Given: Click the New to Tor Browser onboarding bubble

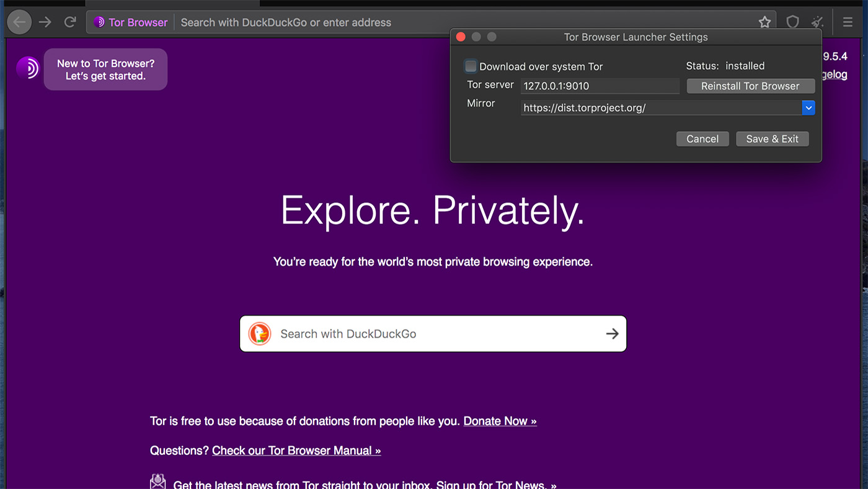Looking at the screenshot, I should [105, 70].
